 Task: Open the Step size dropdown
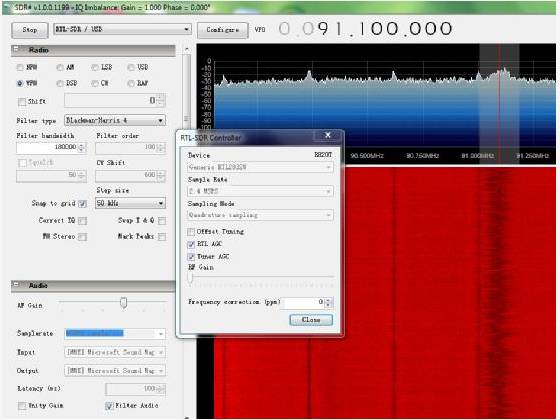click(x=130, y=203)
